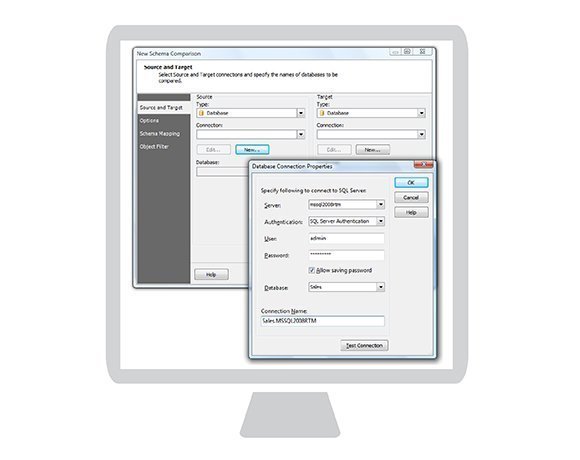Expand the Target Connection dropdown
Image resolution: width=580 pixels, height=460 pixels.
tap(421, 134)
